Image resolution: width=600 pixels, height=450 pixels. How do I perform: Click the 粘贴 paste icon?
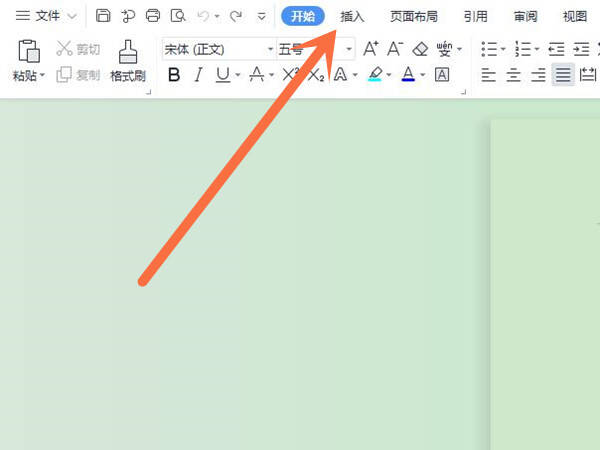(29, 51)
